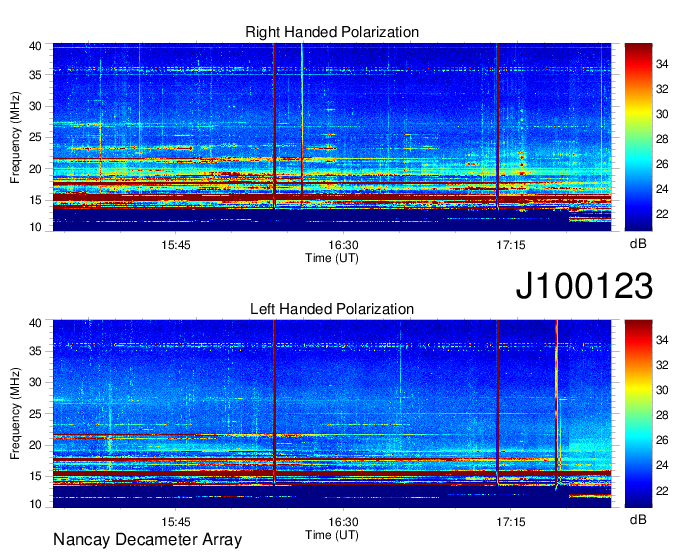Click the 15 MHz tick on the lower plot
680x552 pixels.
click(x=35, y=476)
